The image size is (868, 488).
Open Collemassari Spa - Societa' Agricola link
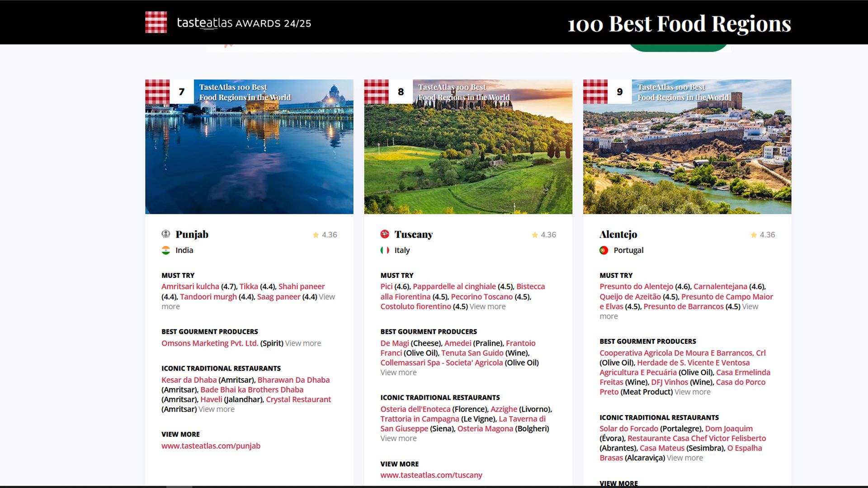(x=442, y=363)
